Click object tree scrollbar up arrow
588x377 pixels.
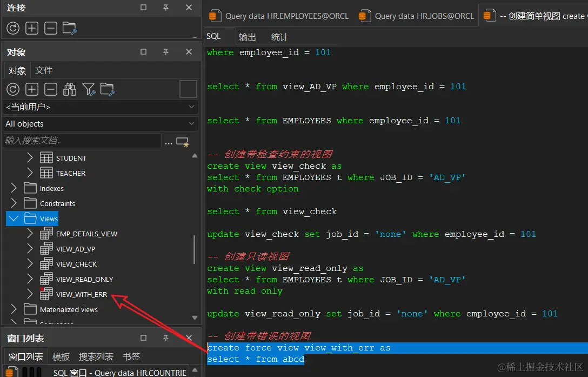coord(195,155)
